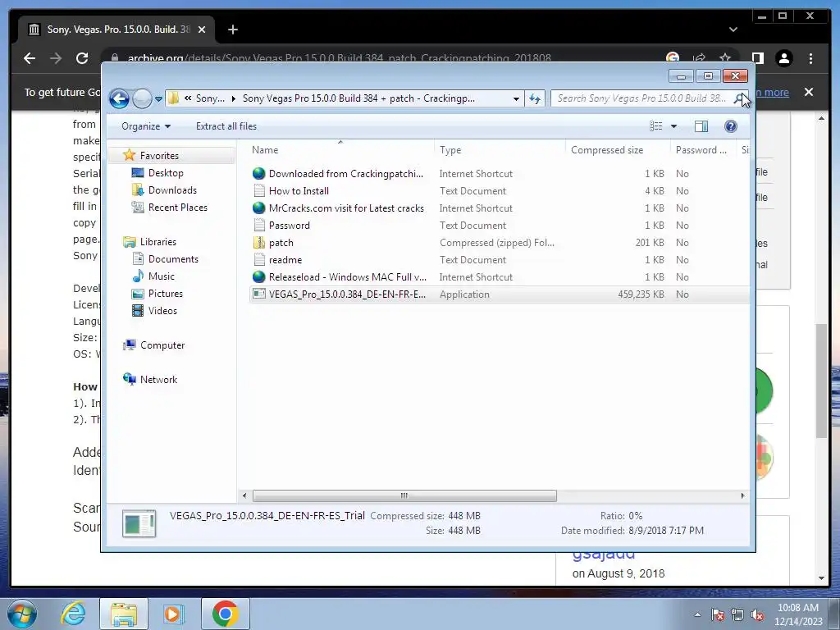This screenshot has height=630, width=840.
Task: Expand the address bar path dropdown
Action: [x=516, y=98]
